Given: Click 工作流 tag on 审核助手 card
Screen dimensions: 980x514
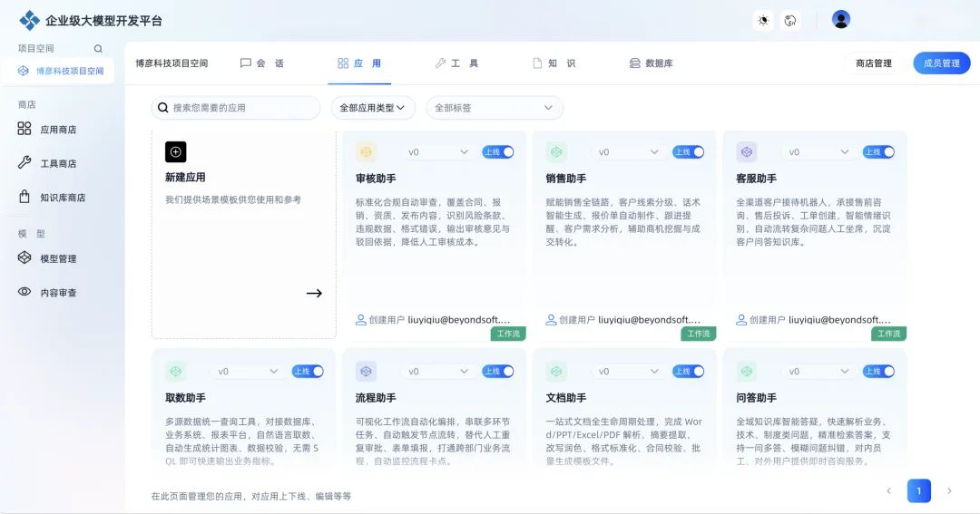Looking at the screenshot, I should coord(508,334).
